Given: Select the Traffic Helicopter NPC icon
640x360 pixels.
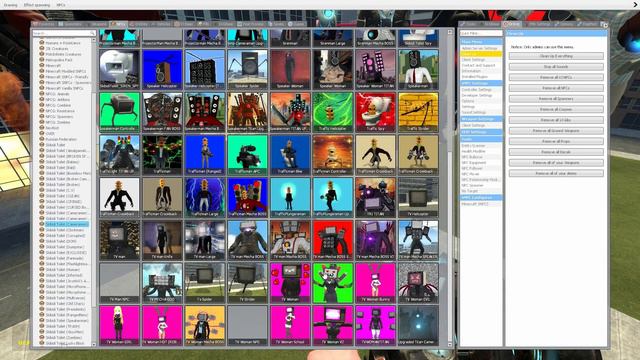Looking at the screenshot, I should click(333, 112).
